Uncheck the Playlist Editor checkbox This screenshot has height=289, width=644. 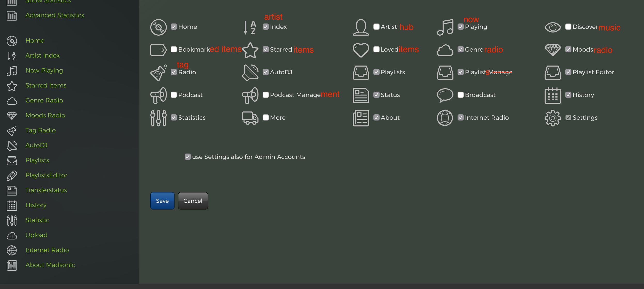(x=568, y=72)
